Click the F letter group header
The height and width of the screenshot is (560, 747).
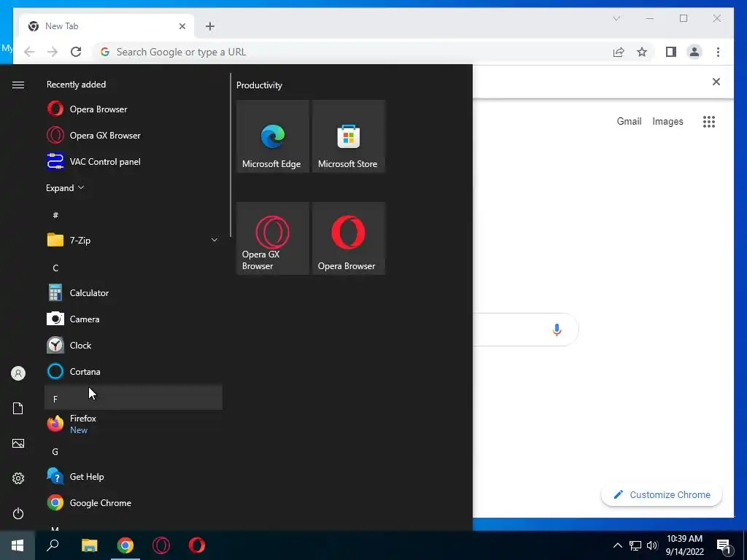click(x=133, y=397)
